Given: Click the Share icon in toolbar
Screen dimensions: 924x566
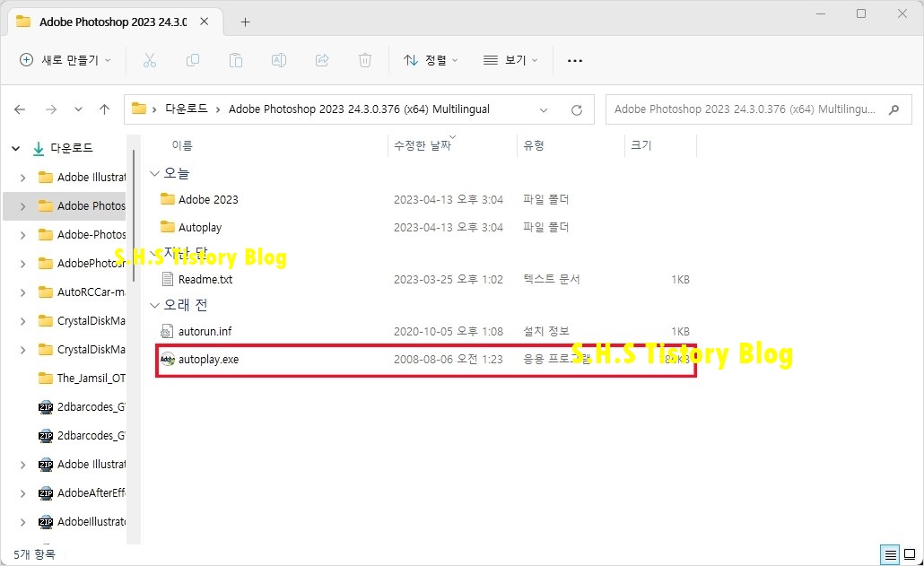Looking at the screenshot, I should 322,60.
